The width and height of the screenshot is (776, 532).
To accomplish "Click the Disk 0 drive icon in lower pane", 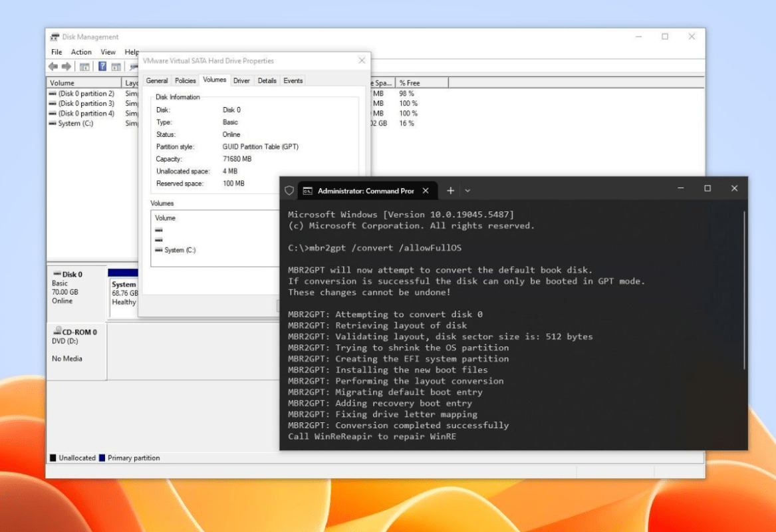I will (x=57, y=274).
